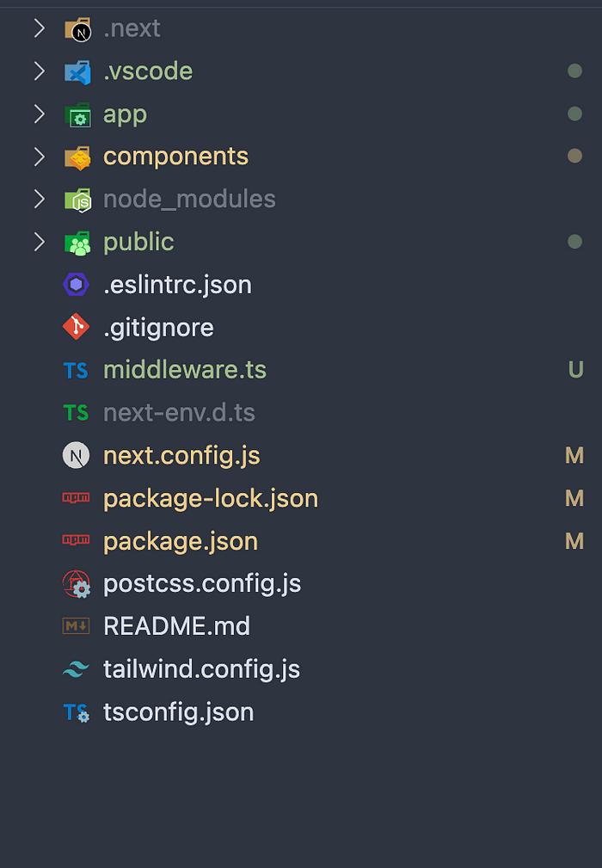Click the markdown icon beside README.md

pos(77,626)
